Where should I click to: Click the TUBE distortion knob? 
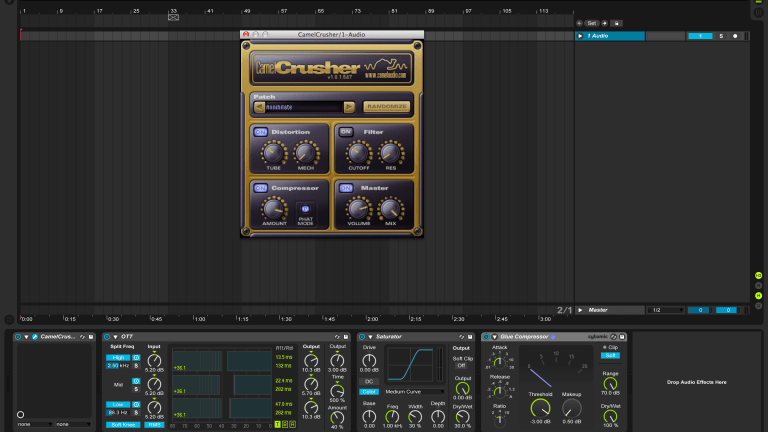tap(273, 153)
